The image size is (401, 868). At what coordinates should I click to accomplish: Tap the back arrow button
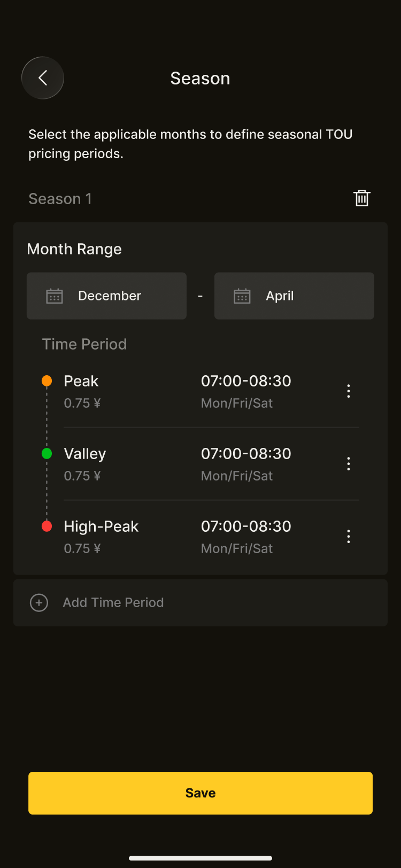(x=43, y=78)
